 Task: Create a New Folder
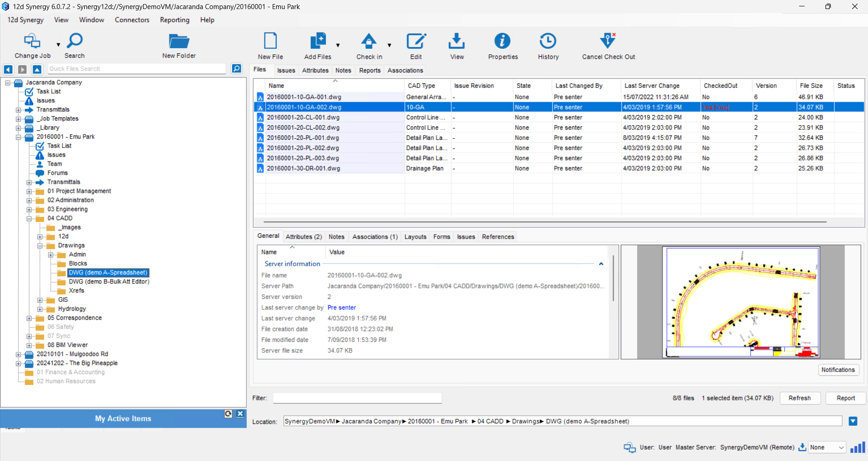pos(179,46)
